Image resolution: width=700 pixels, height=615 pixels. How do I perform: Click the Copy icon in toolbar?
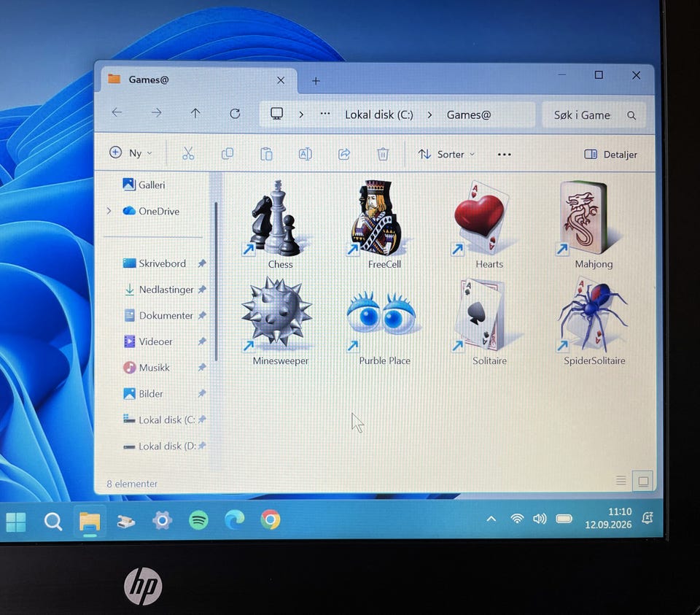[227, 154]
